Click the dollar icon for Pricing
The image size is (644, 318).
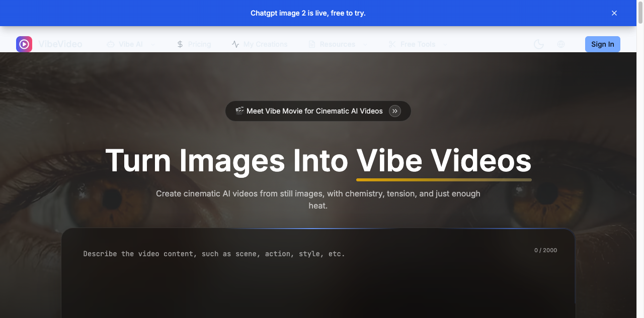(x=180, y=44)
